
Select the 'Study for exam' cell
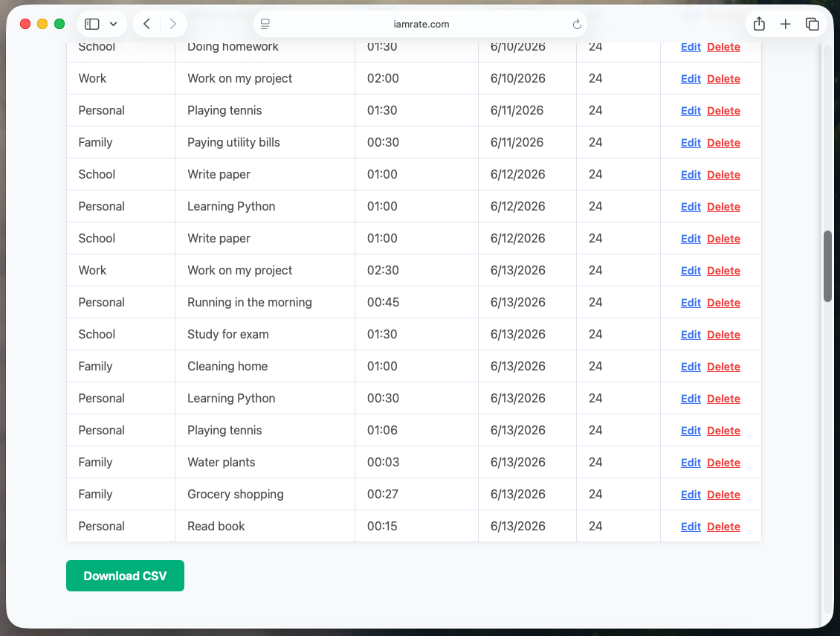[x=265, y=334]
